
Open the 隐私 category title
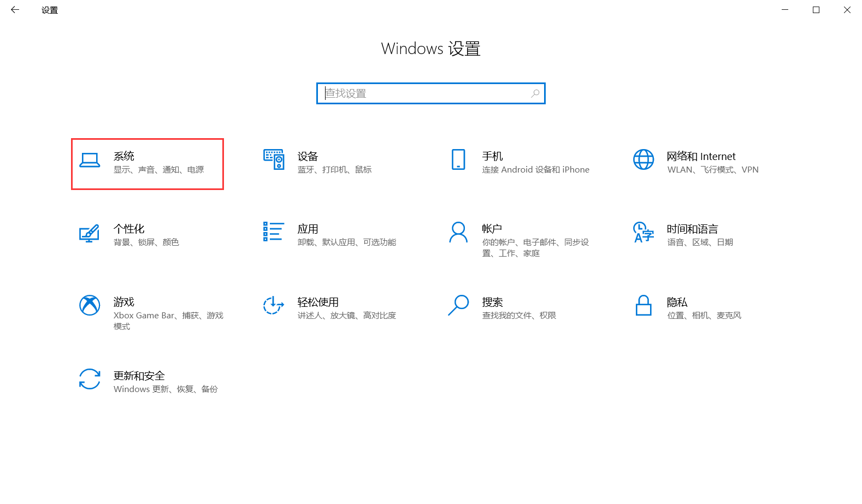coord(677,302)
